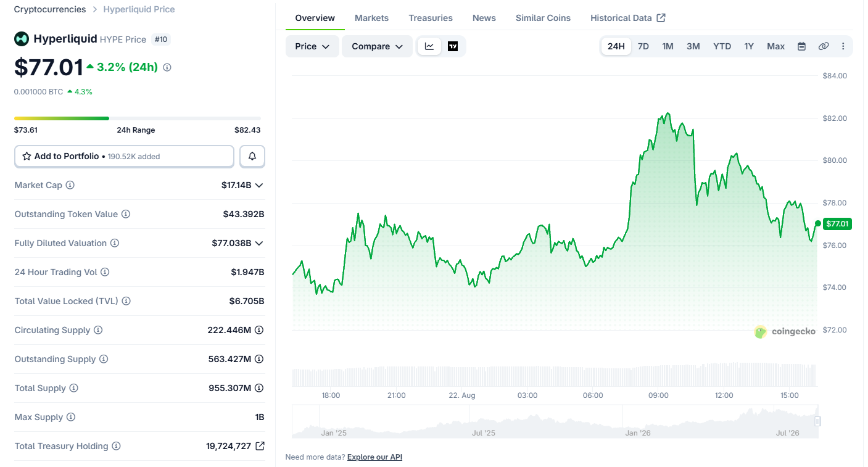Open the Compare dropdown

coord(377,46)
